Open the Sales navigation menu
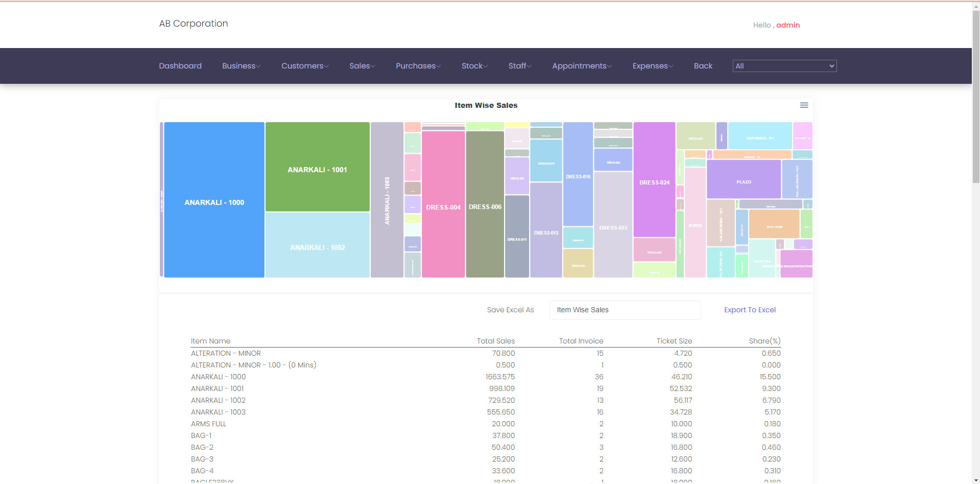The image size is (980, 484). pos(362,66)
